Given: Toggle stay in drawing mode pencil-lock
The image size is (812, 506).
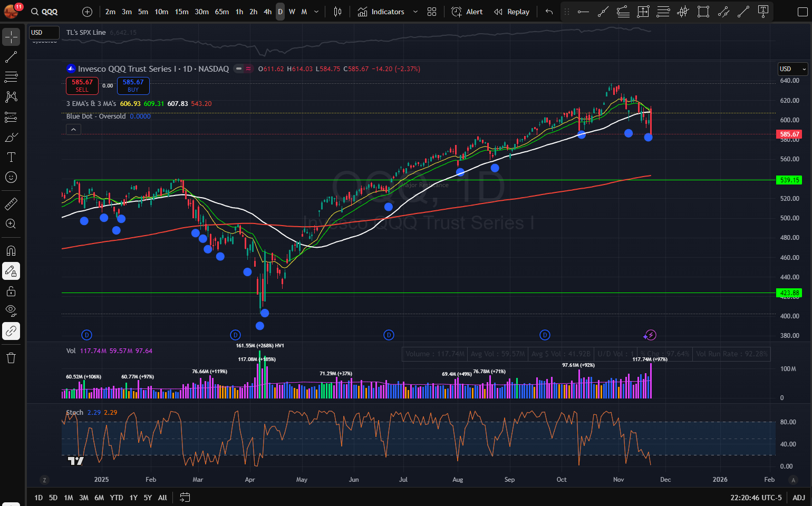Looking at the screenshot, I should (x=11, y=271).
